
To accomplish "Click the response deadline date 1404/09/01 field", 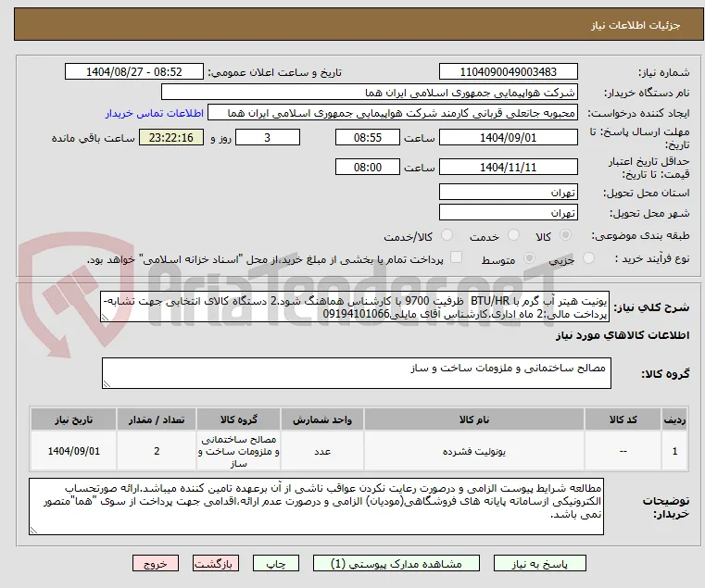I will tap(508, 138).
